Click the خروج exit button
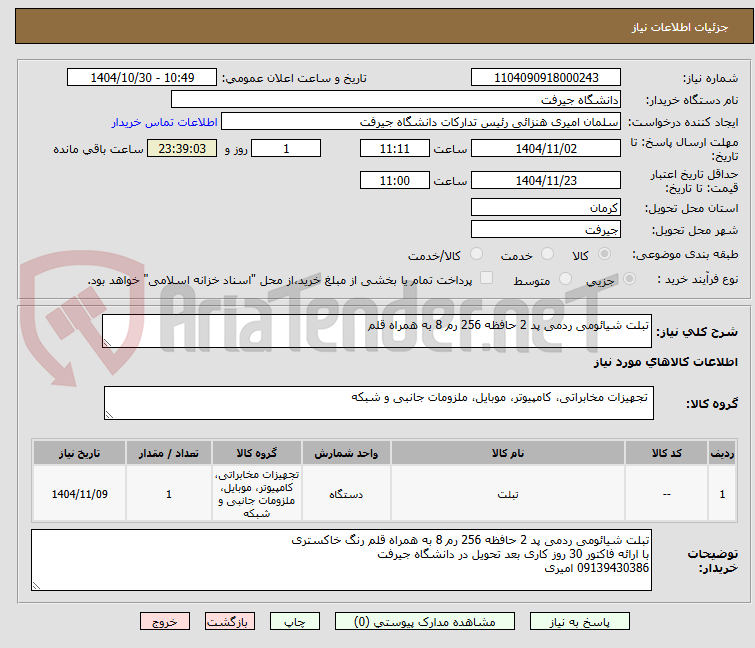Screen dimensions: 755x648 (x=165, y=622)
